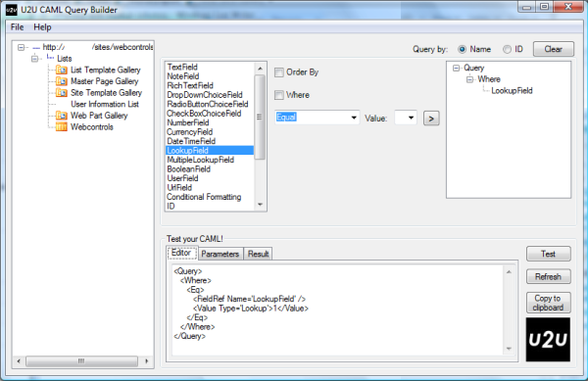Click Copy to clipboard button

coord(548,303)
